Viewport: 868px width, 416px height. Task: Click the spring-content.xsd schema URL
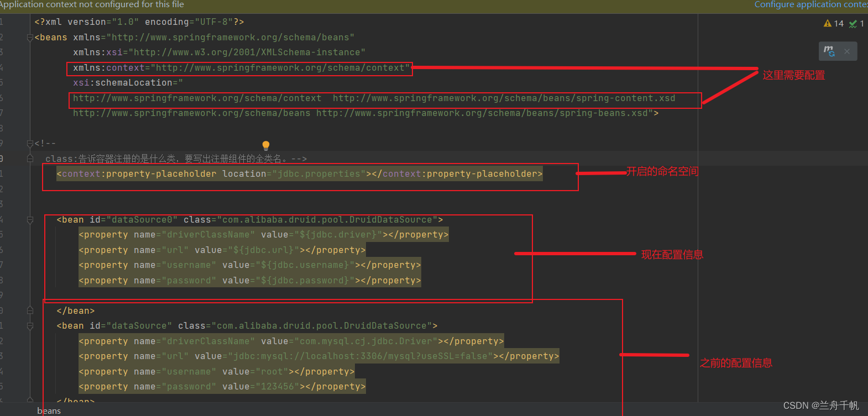[x=504, y=98]
